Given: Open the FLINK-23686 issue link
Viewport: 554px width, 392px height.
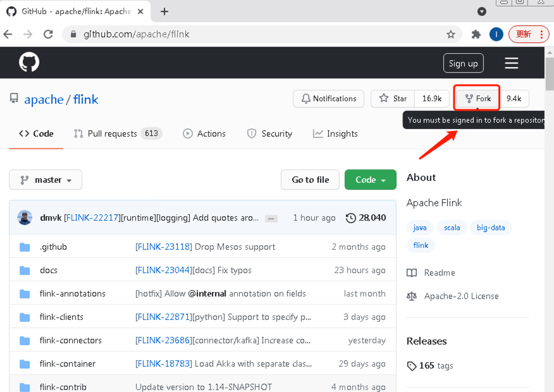Looking at the screenshot, I should pyautogui.click(x=164, y=340).
